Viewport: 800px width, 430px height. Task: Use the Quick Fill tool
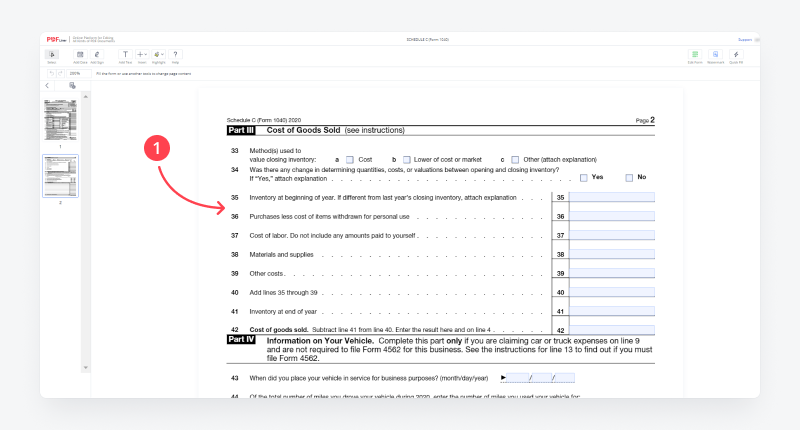(x=736, y=56)
